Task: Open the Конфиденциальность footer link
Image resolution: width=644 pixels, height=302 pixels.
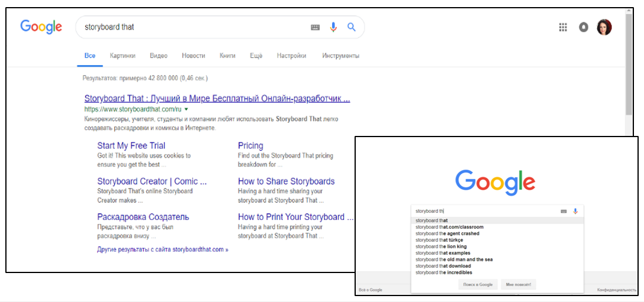Action: (x=617, y=290)
